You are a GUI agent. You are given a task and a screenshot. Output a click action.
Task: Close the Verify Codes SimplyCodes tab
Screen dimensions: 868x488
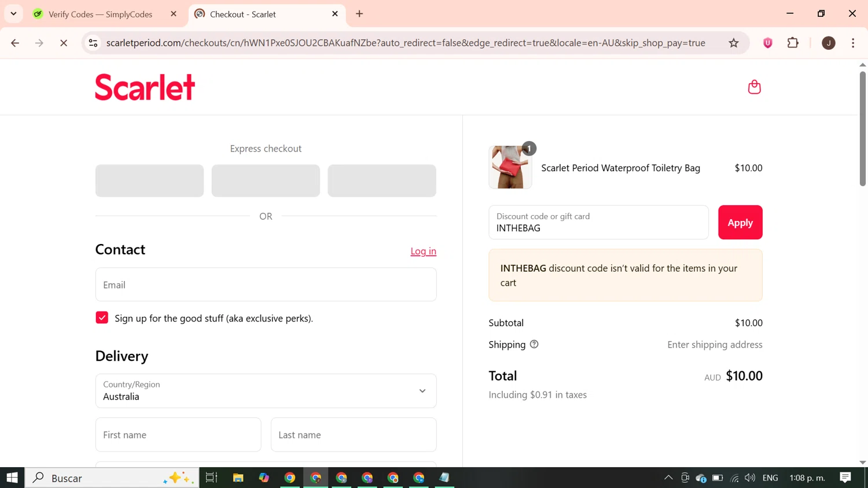pyautogui.click(x=174, y=14)
